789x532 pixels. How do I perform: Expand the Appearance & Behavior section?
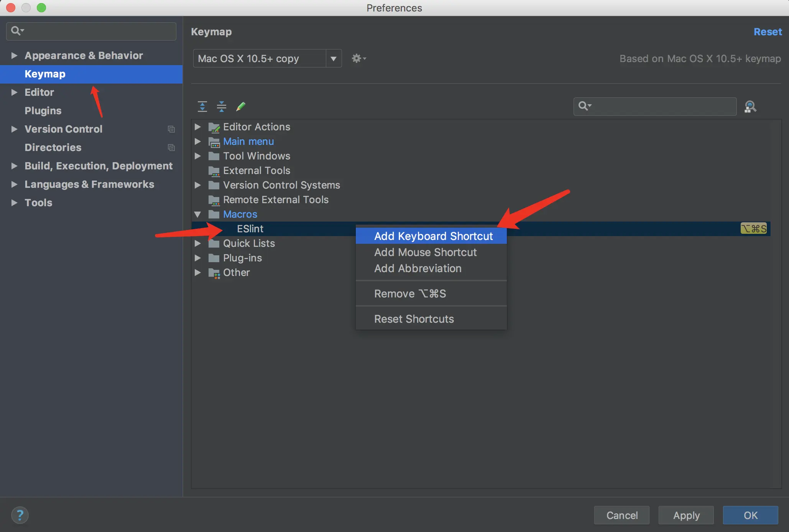pyautogui.click(x=14, y=56)
